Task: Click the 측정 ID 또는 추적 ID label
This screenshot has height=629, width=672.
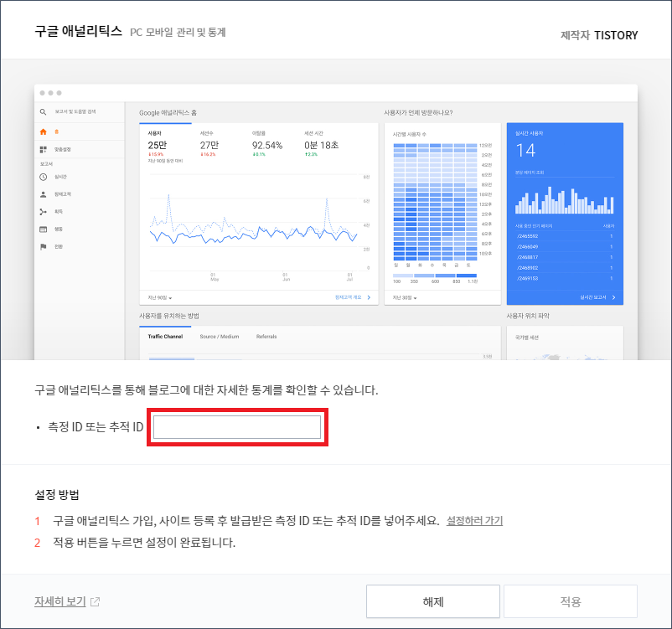Action: pyautogui.click(x=96, y=427)
